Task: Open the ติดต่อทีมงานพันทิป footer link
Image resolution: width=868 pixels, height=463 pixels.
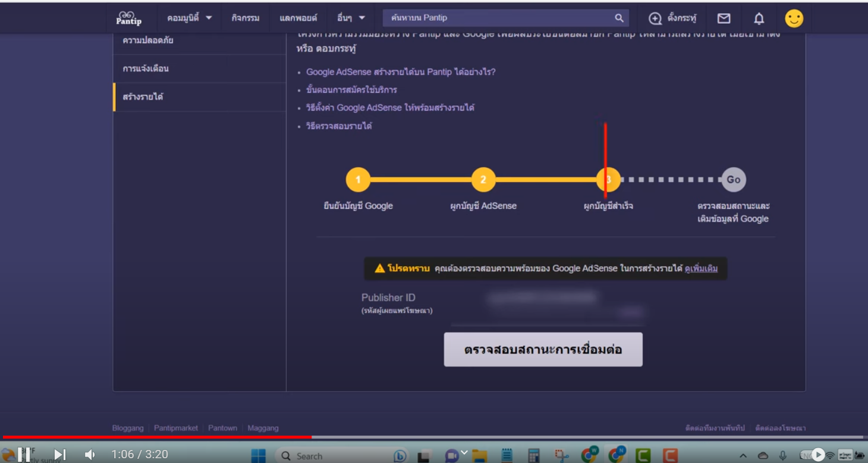Action: tap(715, 428)
